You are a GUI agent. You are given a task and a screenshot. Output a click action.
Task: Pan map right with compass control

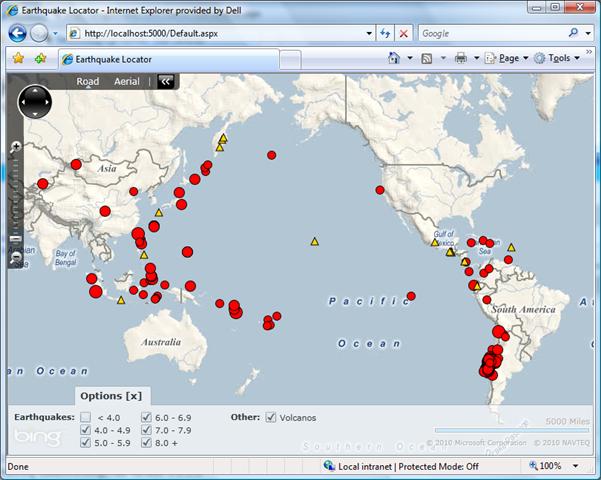coord(47,102)
